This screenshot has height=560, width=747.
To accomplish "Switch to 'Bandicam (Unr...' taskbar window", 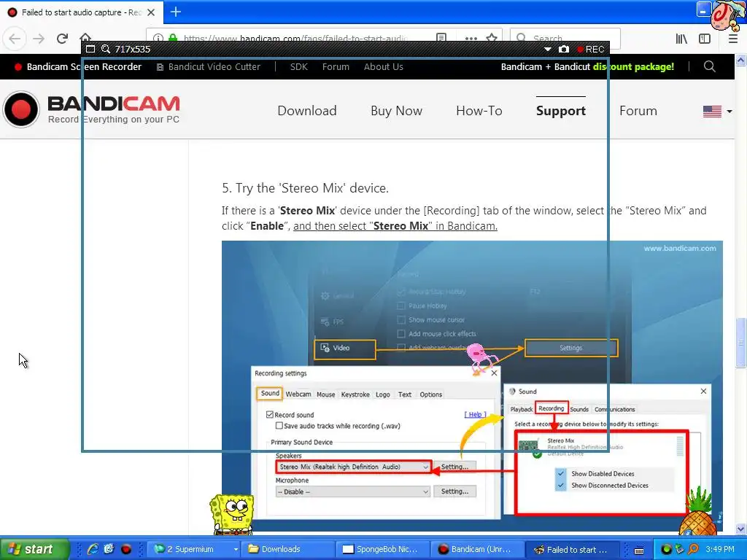I will pyautogui.click(x=477, y=549).
